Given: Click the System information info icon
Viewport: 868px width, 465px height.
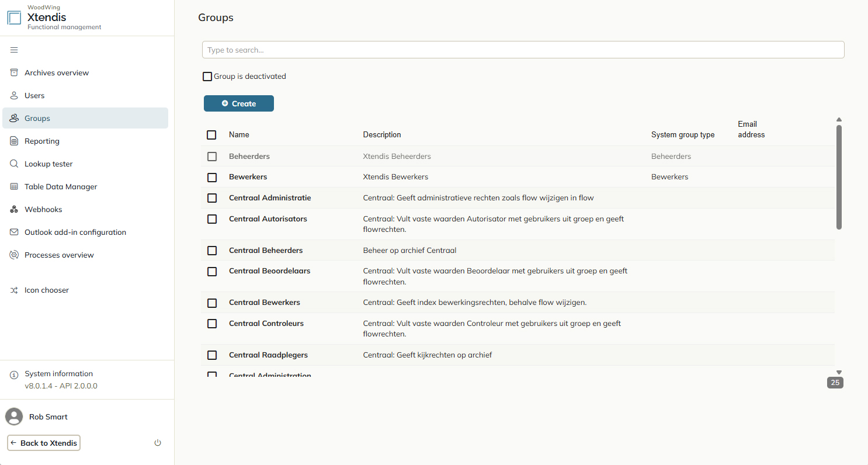Looking at the screenshot, I should coord(14,374).
